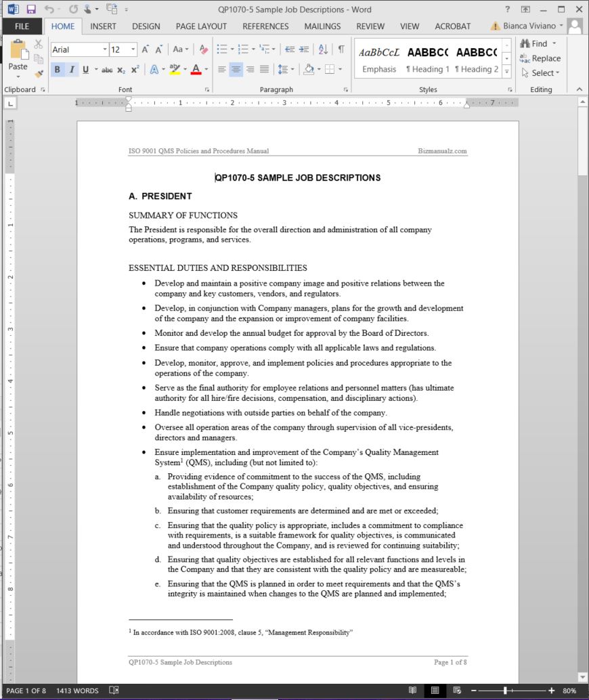This screenshot has height=700, width=589.
Task: Open the font size dropdown
Action: [x=133, y=49]
